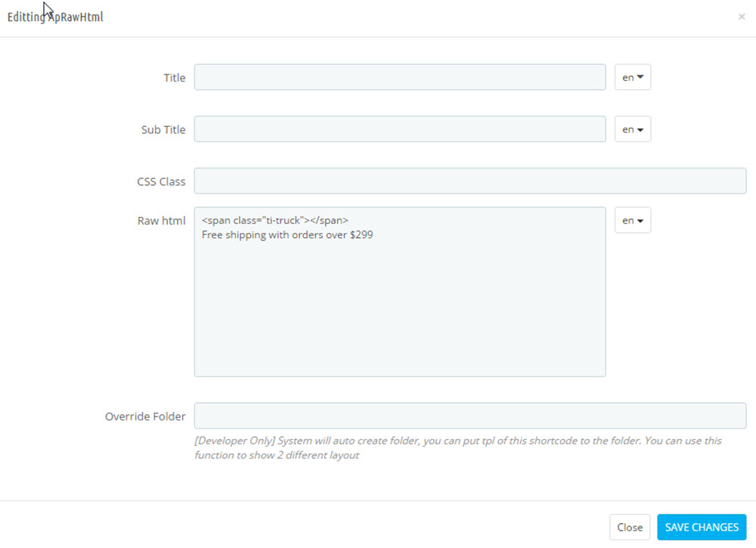Click the 'Free shipping with orders over $299' line
Screen dimensions: 756x548
[287, 234]
